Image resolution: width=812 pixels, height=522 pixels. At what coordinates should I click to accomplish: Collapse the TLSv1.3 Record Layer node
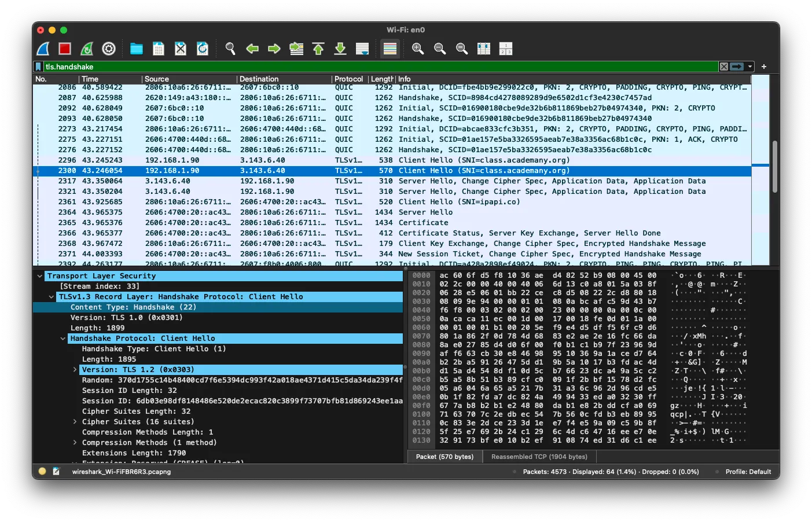tap(52, 297)
